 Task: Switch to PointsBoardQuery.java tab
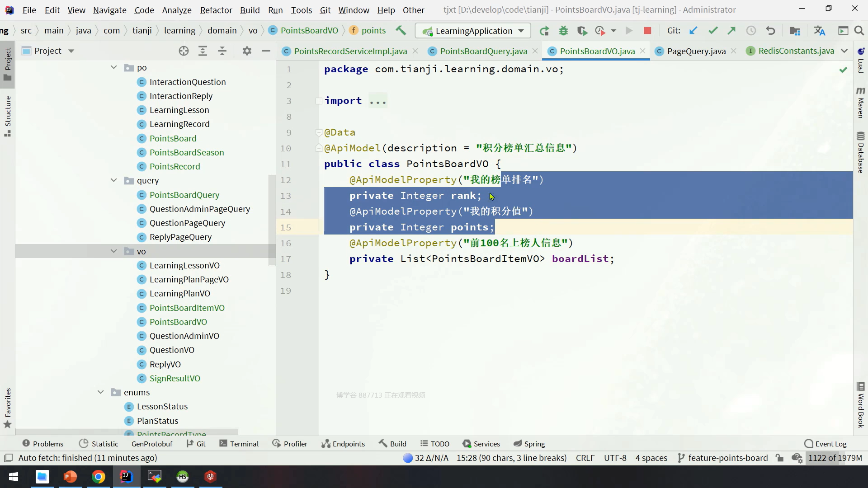pyautogui.click(x=483, y=51)
